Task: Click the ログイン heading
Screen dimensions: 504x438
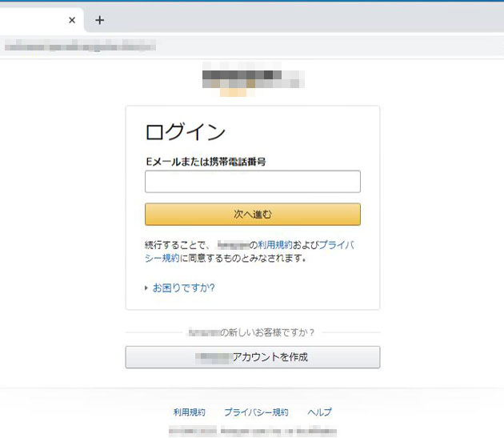Action: pos(185,132)
